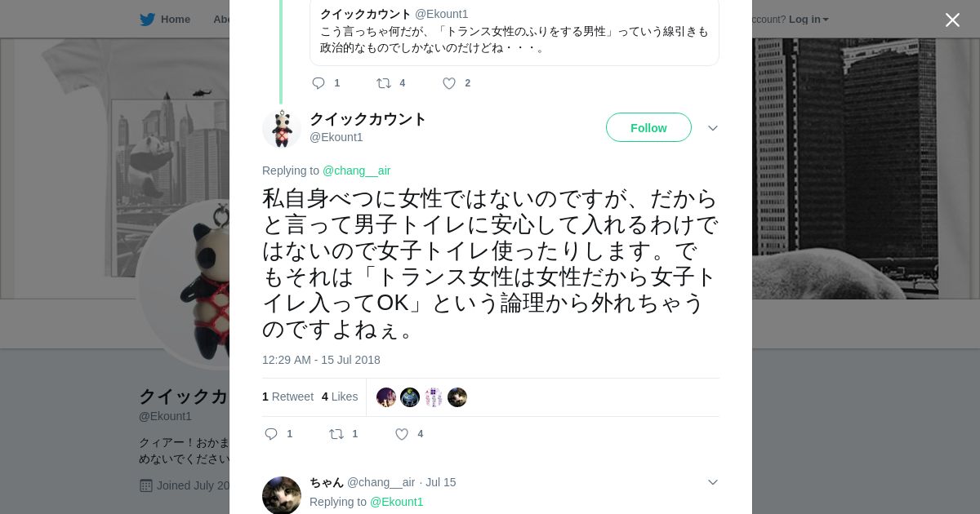This screenshot has height=514, width=980.
Task: Open the chevron menu beside Follow button
Action: point(712,128)
